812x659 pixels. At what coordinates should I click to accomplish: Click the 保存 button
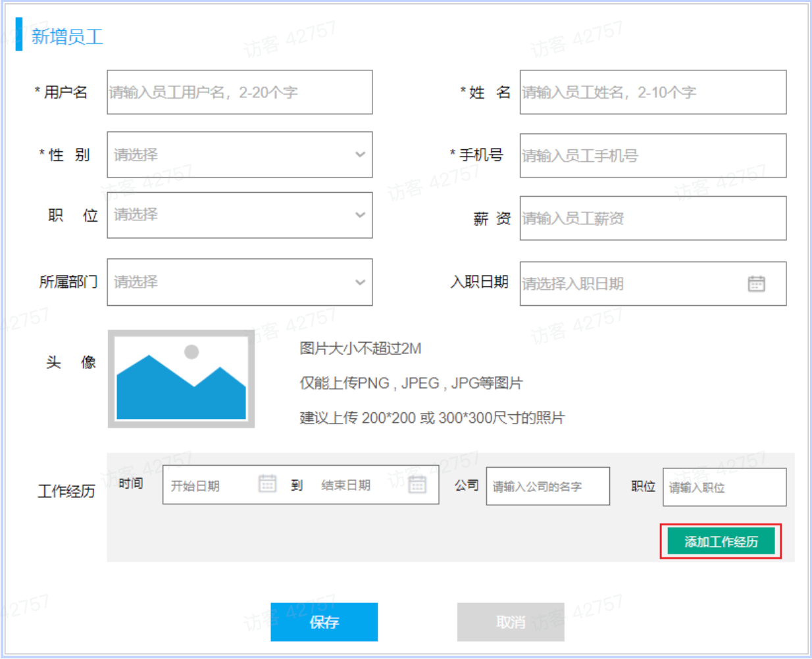pyautogui.click(x=324, y=622)
